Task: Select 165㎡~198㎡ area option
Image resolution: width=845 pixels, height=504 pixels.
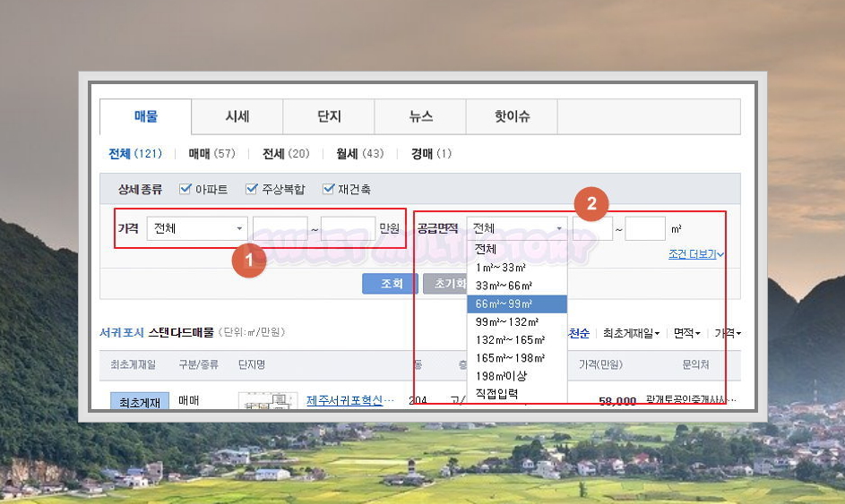Action: (517, 358)
